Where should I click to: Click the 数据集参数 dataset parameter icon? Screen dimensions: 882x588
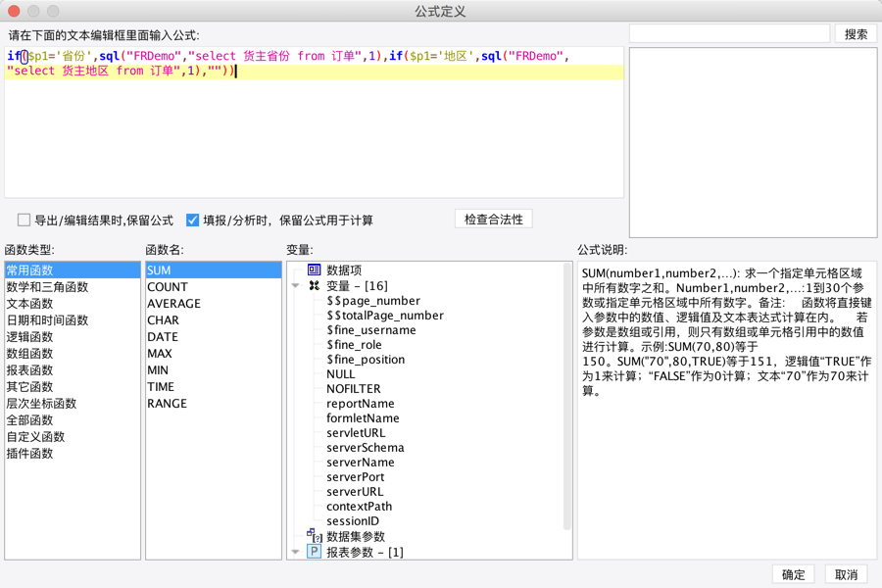[x=314, y=536]
